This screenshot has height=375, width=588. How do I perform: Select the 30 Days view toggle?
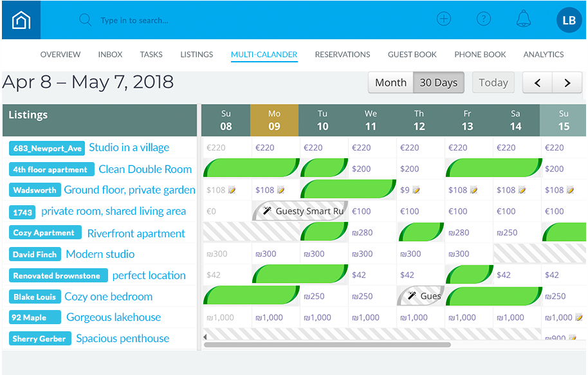click(x=438, y=82)
